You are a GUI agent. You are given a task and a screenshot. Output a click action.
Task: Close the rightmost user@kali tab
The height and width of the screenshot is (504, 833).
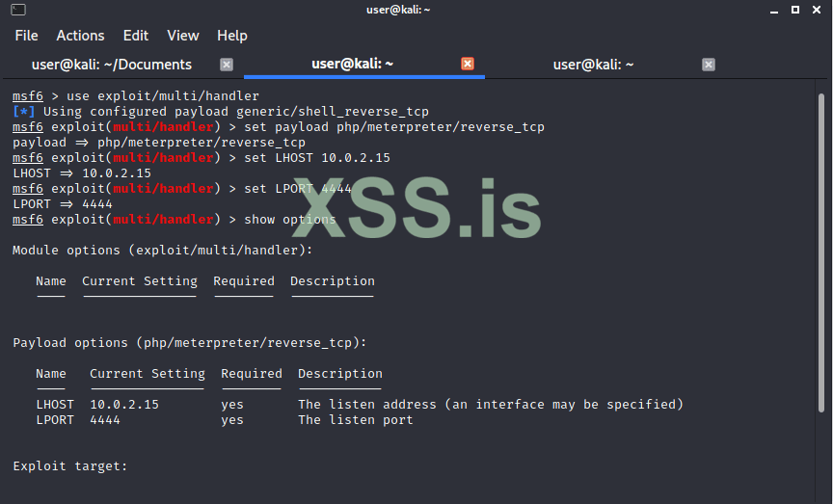click(709, 65)
